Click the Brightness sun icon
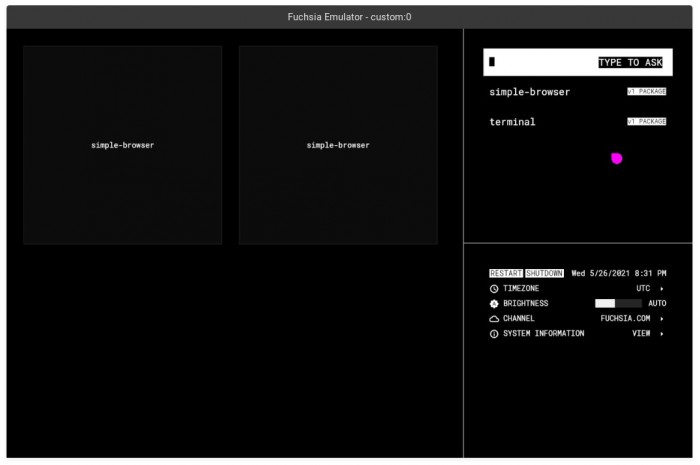 coord(494,303)
